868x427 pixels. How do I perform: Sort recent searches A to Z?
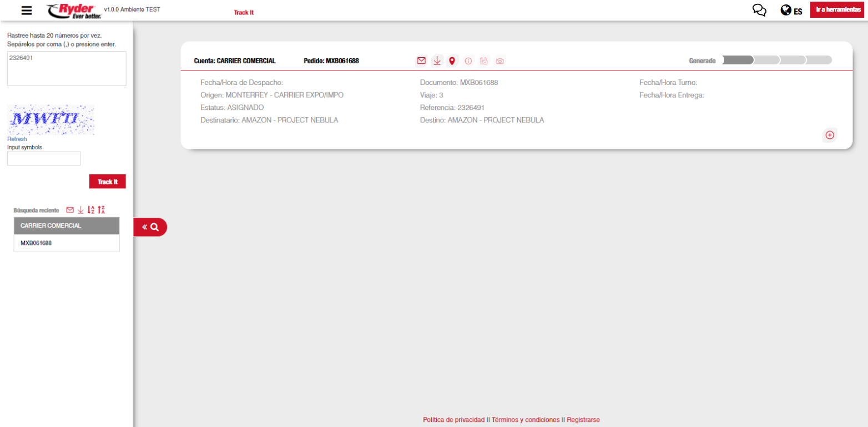(91, 210)
